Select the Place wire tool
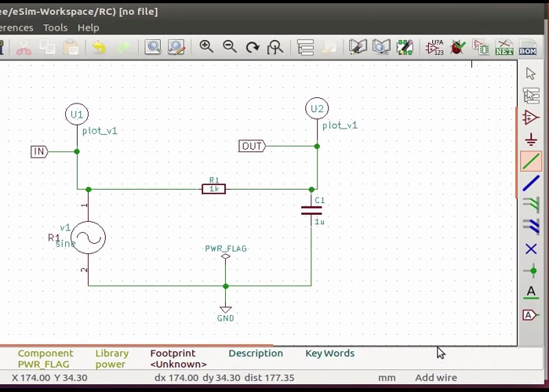The image size is (549, 392). (x=531, y=162)
